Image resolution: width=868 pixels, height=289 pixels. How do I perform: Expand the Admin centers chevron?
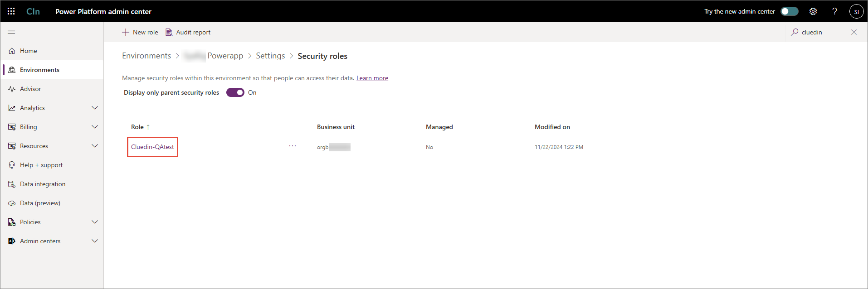pyautogui.click(x=95, y=241)
